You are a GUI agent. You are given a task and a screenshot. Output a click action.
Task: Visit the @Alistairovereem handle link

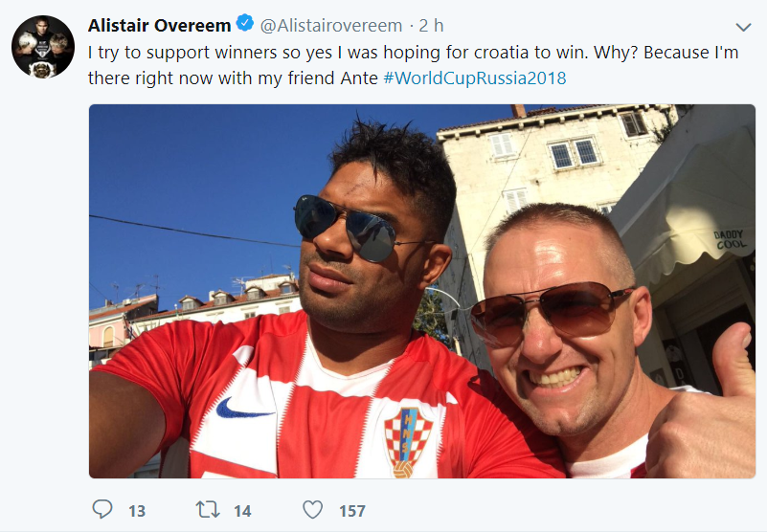[x=331, y=26]
